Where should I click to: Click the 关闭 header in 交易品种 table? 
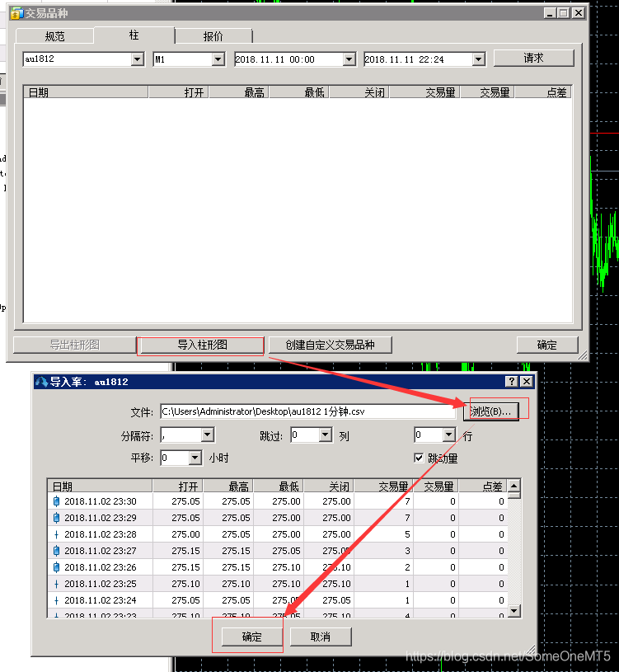click(x=359, y=92)
